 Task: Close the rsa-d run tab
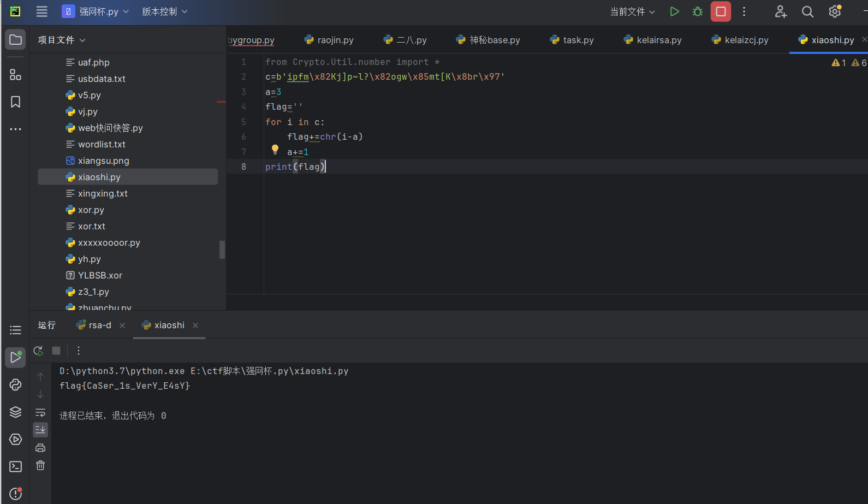coord(122,325)
